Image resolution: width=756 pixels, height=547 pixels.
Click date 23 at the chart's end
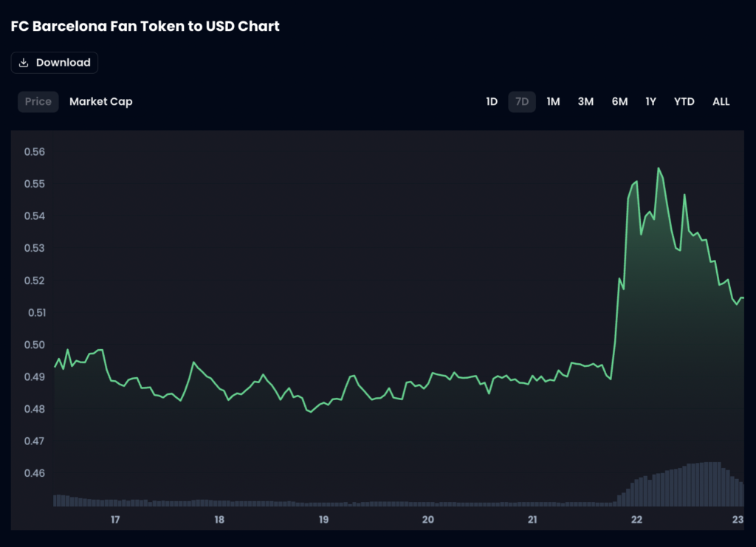(x=737, y=520)
